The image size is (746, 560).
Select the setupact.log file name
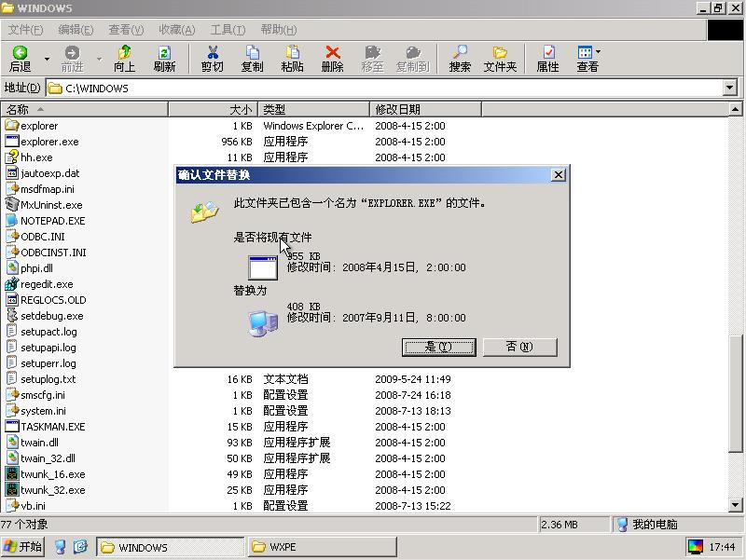click(48, 332)
